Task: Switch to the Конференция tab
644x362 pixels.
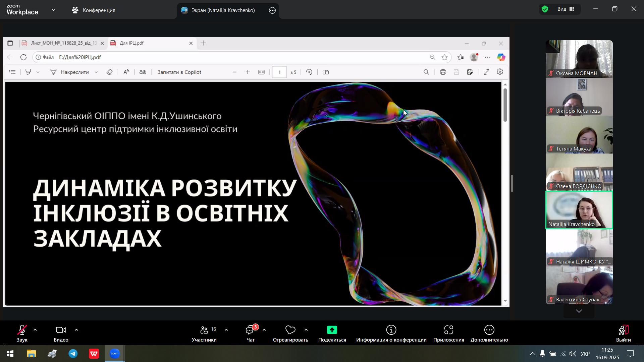Action: click(94, 10)
